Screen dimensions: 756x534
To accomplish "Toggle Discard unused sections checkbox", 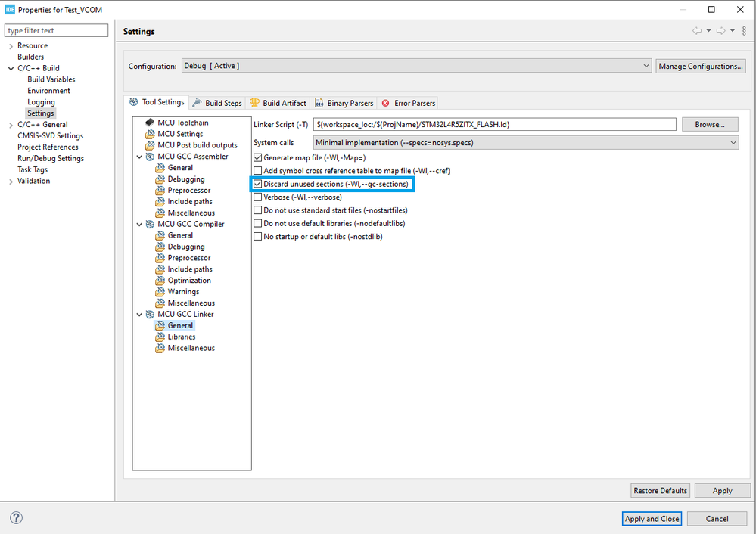I will coord(258,184).
